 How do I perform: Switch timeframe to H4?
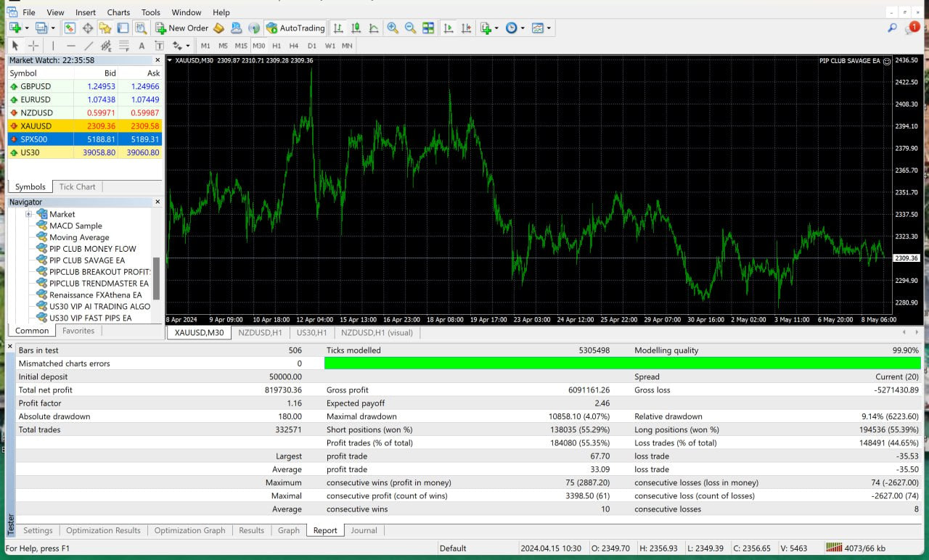pyautogui.click(x=294, y=46)
